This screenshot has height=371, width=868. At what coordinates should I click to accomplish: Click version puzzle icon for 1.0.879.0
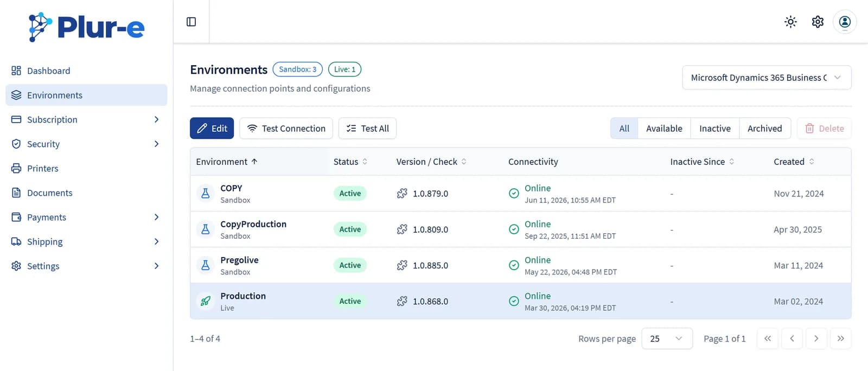tap(402, 193)
